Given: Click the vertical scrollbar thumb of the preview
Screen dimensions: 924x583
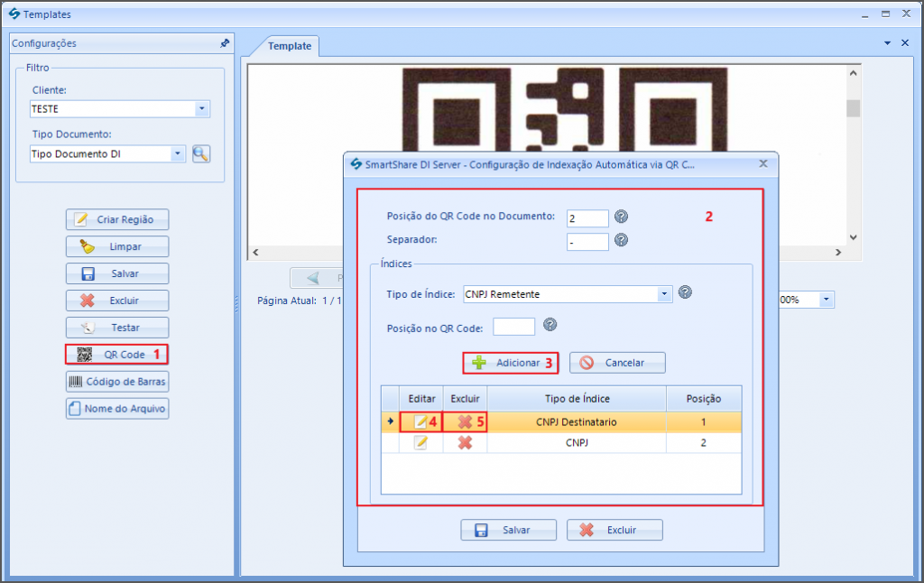Looking at the screenshot, I should 854,108.
